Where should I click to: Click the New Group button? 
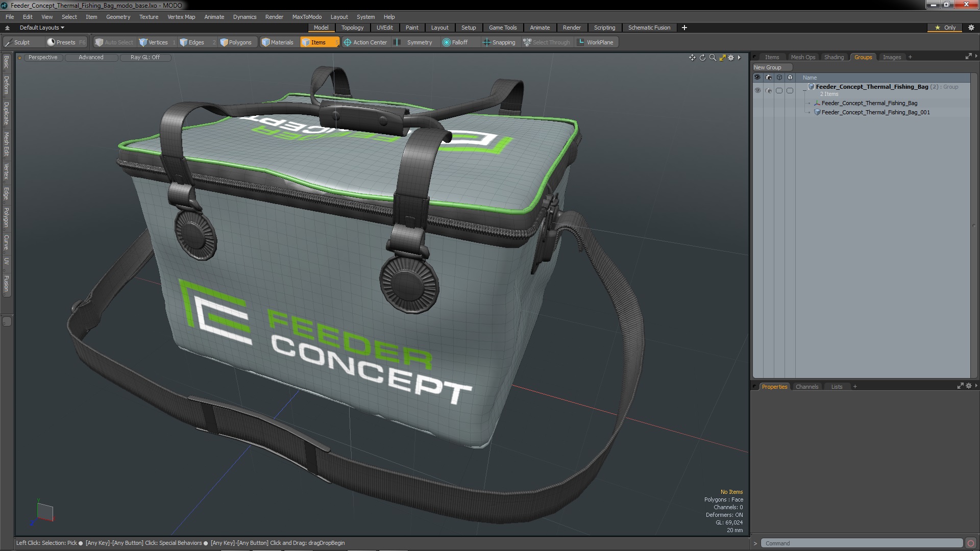click(x=772, y=67)
